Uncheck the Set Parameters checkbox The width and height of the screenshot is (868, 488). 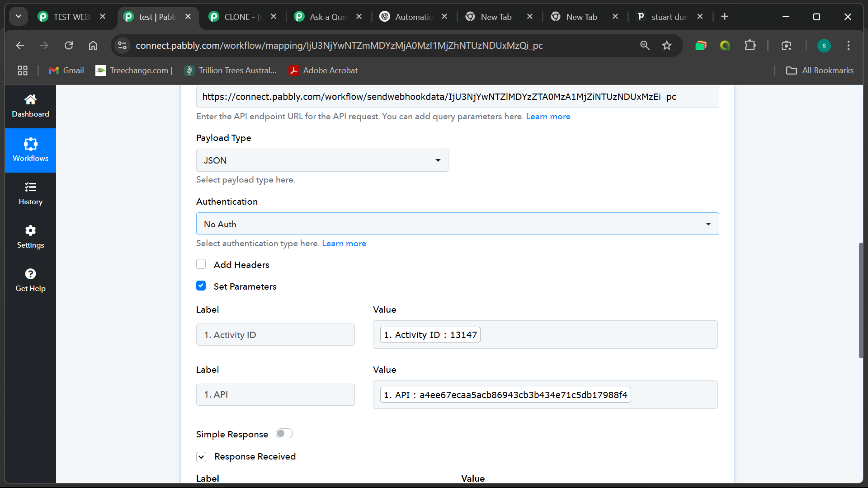pos(201,286)
